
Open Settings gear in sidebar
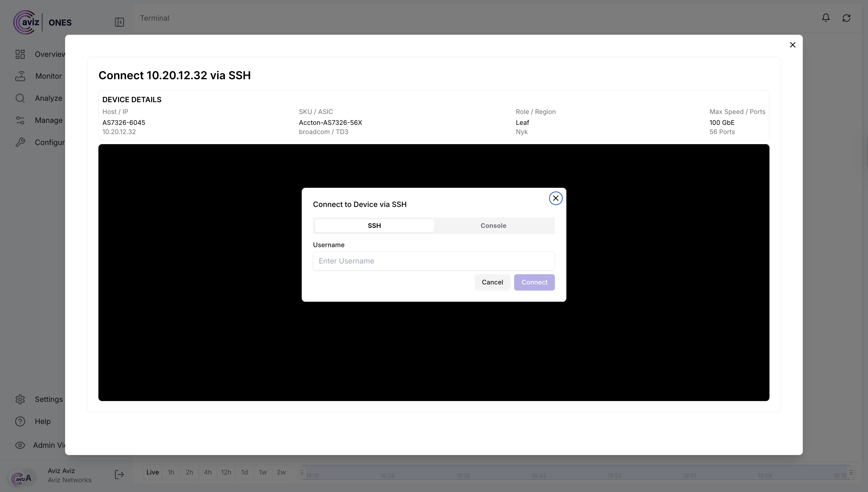click(x=20, y=399)
